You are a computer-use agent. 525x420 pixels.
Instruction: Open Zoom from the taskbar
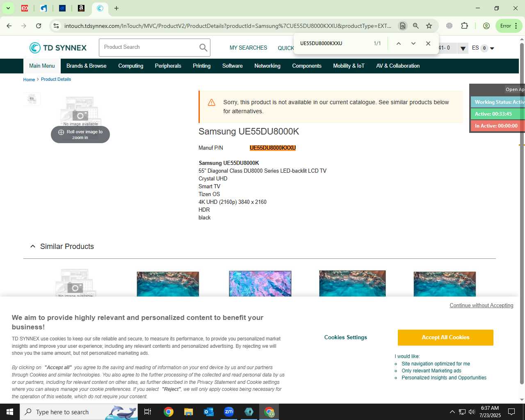point(229,412)
